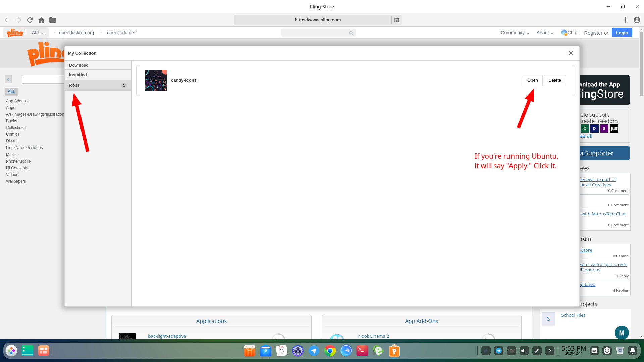Open My Collection folder icon in toolbar
644x362 pixels.
[x=53, y=20]
